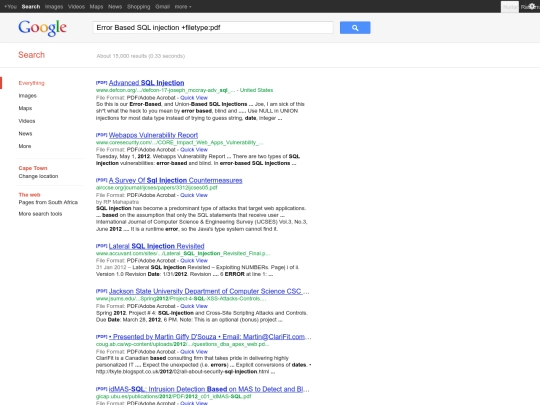The image size is (540, 405).
Task: Open idMAS-SQL Intrusion Detection result
Action: 209,389
